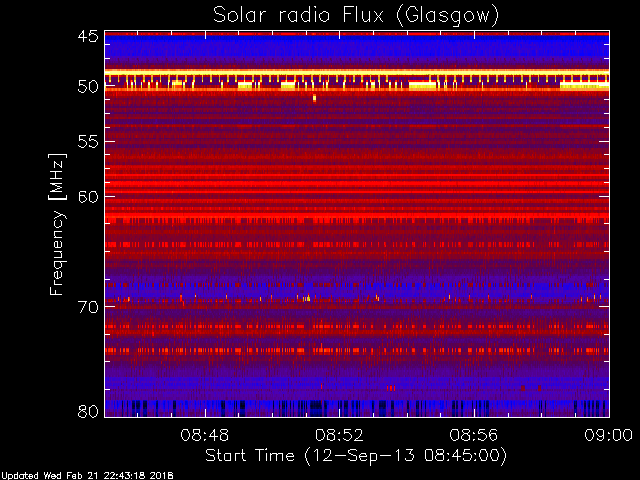Screen dimensions: 640x480
Task: Click the bright yellow band near 49 MHz
Action: [357, 73]
